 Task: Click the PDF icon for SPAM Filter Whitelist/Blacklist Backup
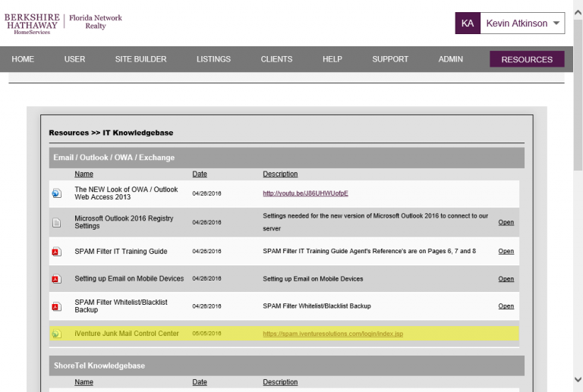pyautogui.click(x=56, y=306)
